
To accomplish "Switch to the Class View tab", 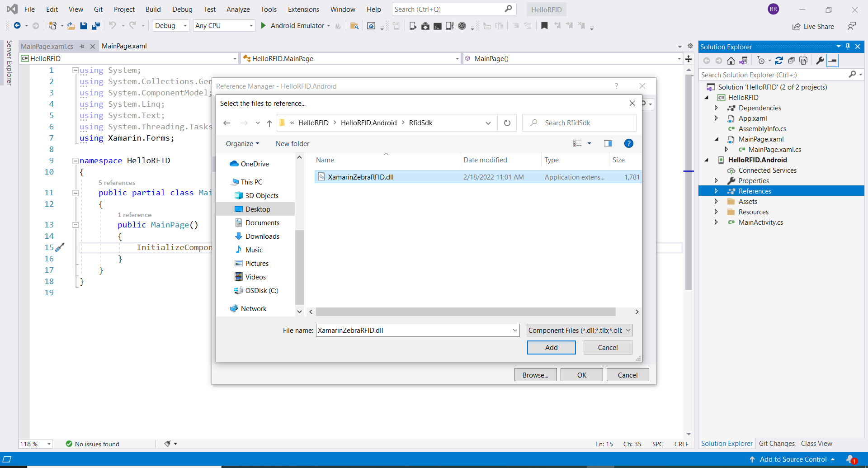I will (816, 444).
